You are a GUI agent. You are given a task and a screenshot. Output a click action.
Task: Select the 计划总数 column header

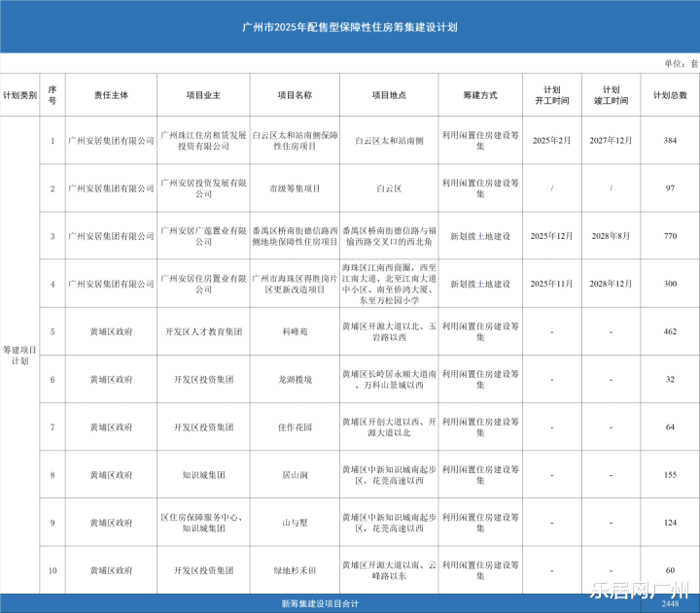670,95
